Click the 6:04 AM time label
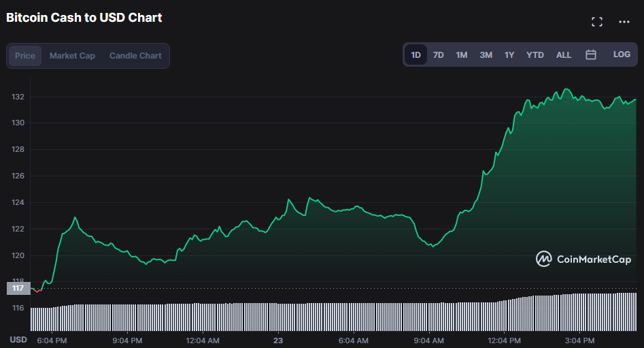Viewport: 644px width, 348px height. (x=353, y=341)
